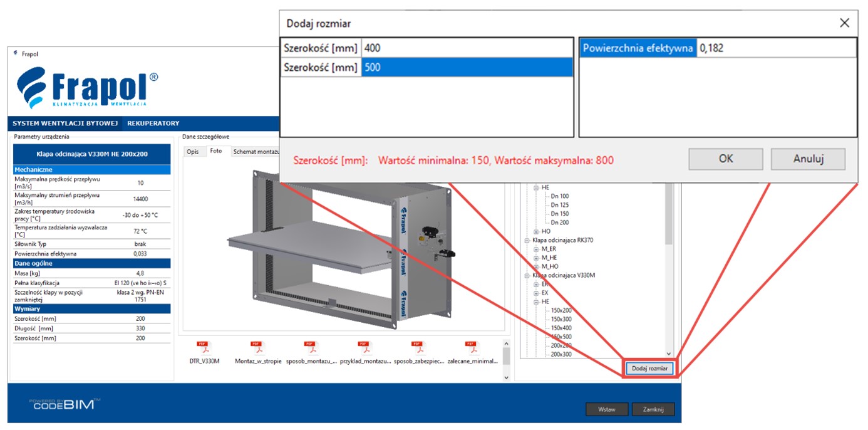The width and height of the screenshot is (868, 430).
Task: Expand the EX node under V330M
Action: coord(536,293)
